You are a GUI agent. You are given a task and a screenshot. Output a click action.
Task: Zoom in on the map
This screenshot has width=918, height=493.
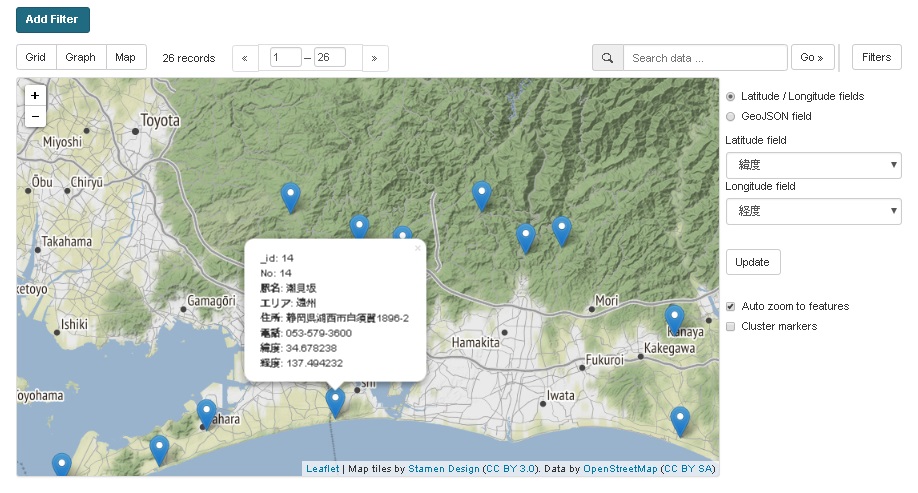[x=35, y=96]
